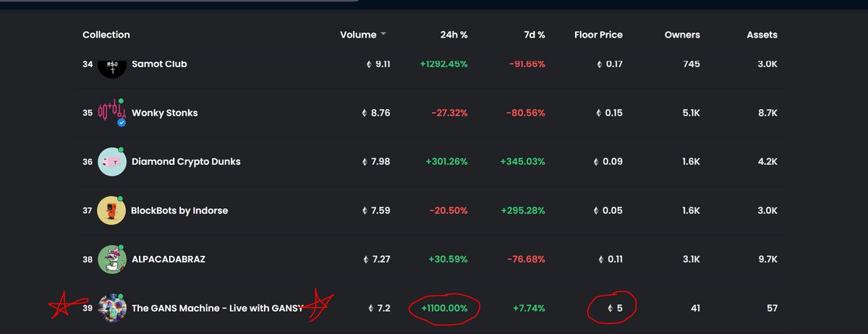
Task: Open the Wonky Stonks candlestick avatar
Action: point(111,113)
